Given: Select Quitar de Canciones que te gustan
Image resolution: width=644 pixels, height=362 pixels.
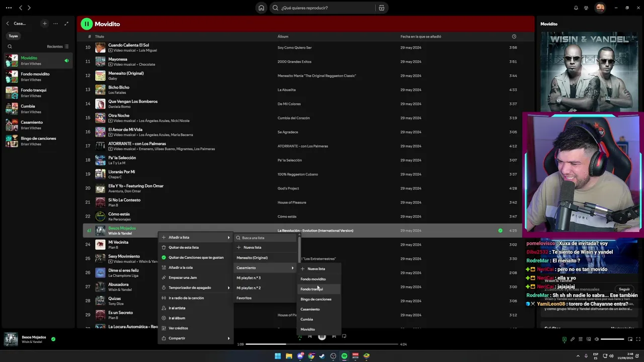Looking at the screenshot, I should click(x=196, y=257).
